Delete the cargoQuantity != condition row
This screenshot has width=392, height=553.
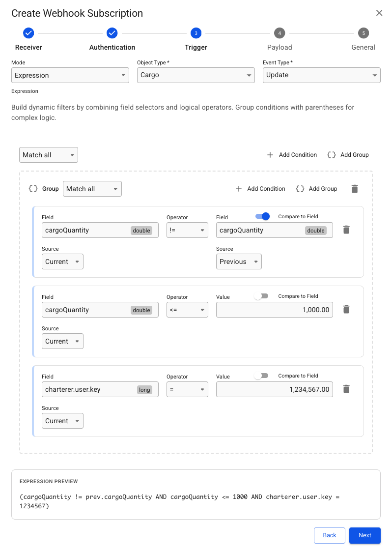[346, 230]
